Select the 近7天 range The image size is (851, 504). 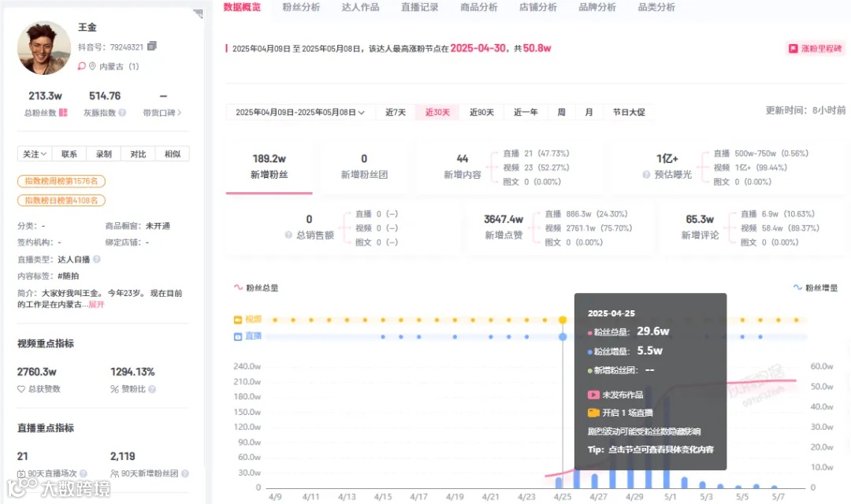pos(396,113)
